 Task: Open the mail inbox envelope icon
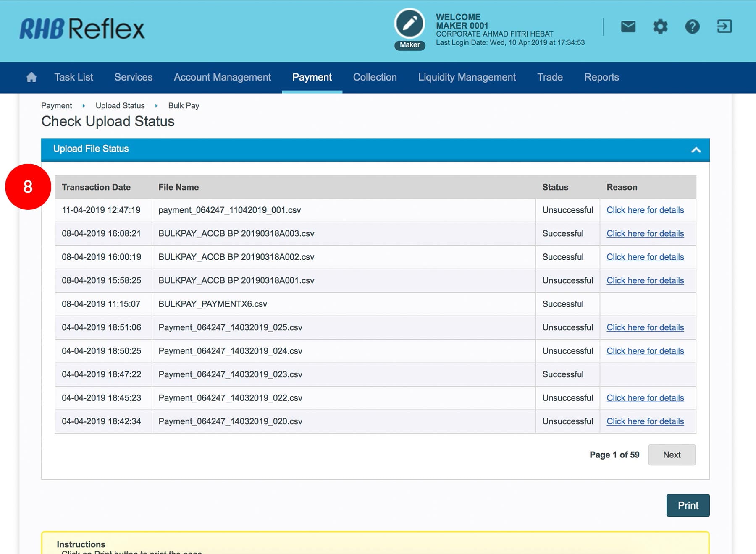pos(628,27)
